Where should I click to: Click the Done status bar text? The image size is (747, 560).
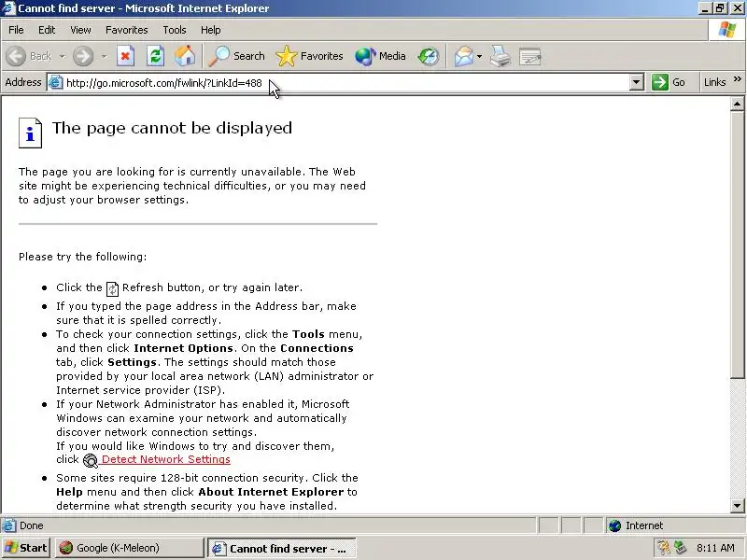[32, 525]
